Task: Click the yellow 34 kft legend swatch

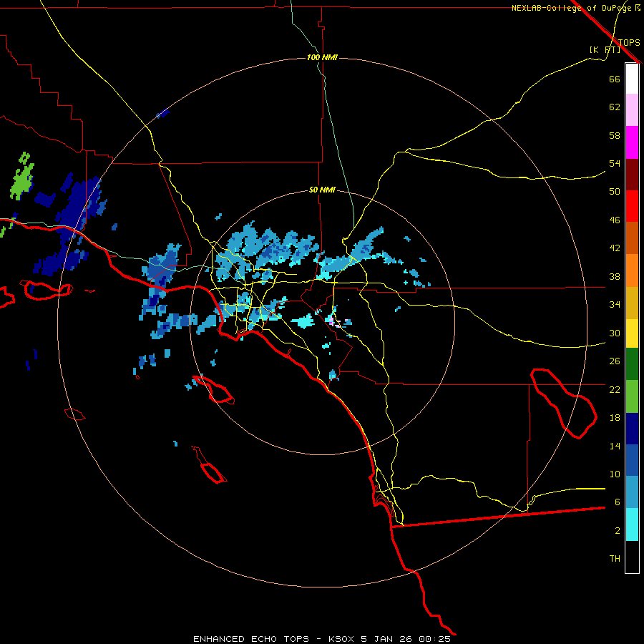Action: coord(631,333)
